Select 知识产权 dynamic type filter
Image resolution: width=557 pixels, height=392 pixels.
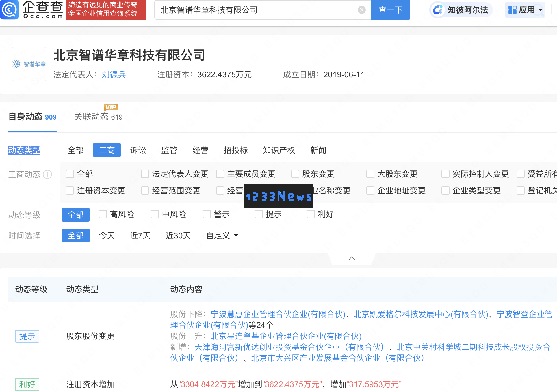pyautogui.click(x=279, y=150)
